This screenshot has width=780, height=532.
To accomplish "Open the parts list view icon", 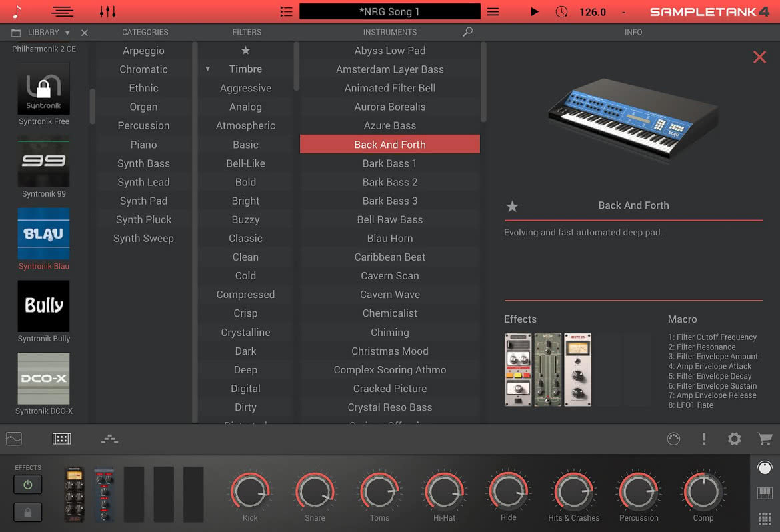I will [63, 11].
